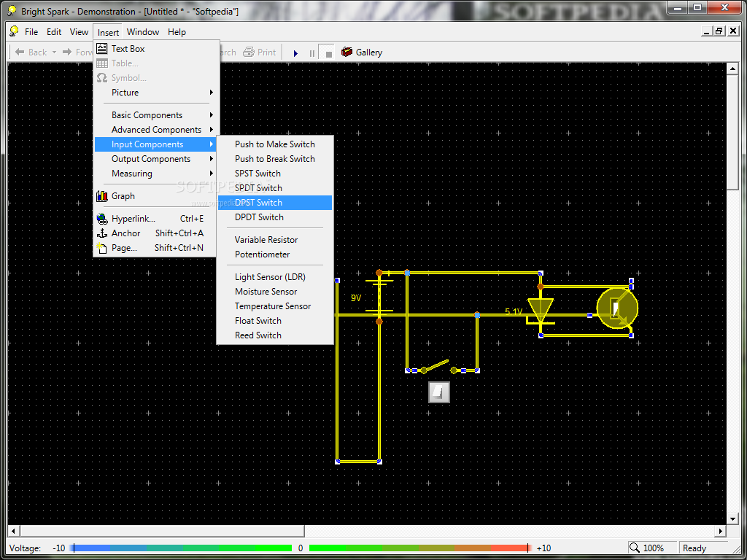Click the voltage color scale bar
This screenshot has height=560, width=747.
point(301,548)
